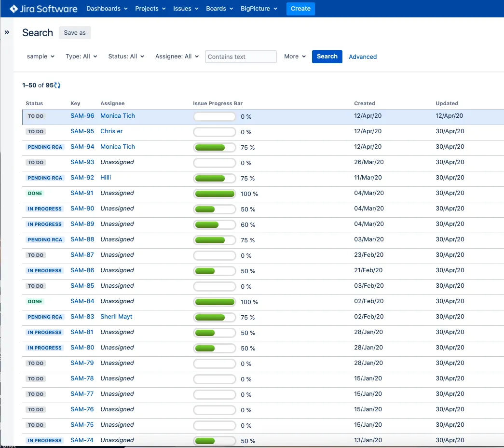Click the 50 % value of SAM-86
504x448 pixels.
(x=248, y=271)
